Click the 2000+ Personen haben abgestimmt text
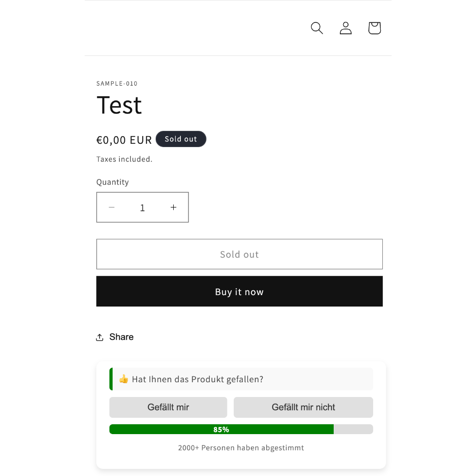The height and width of the screenshot is (476, 476). pos(241,448)
